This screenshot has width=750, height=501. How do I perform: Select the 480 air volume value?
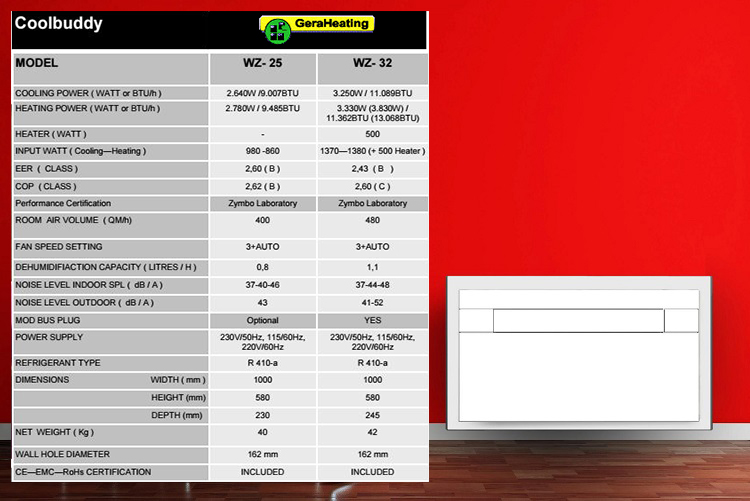pyautogui.click(x=373, y=220)
